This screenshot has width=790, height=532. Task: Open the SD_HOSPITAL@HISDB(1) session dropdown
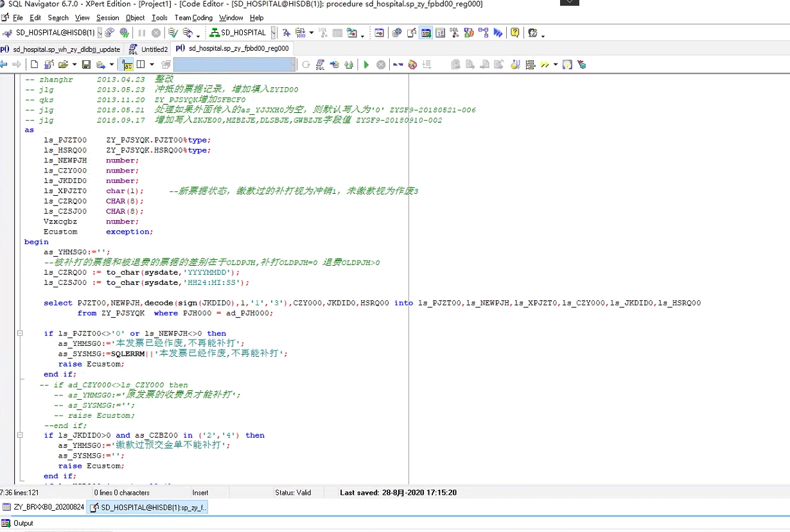coord(100,33)
